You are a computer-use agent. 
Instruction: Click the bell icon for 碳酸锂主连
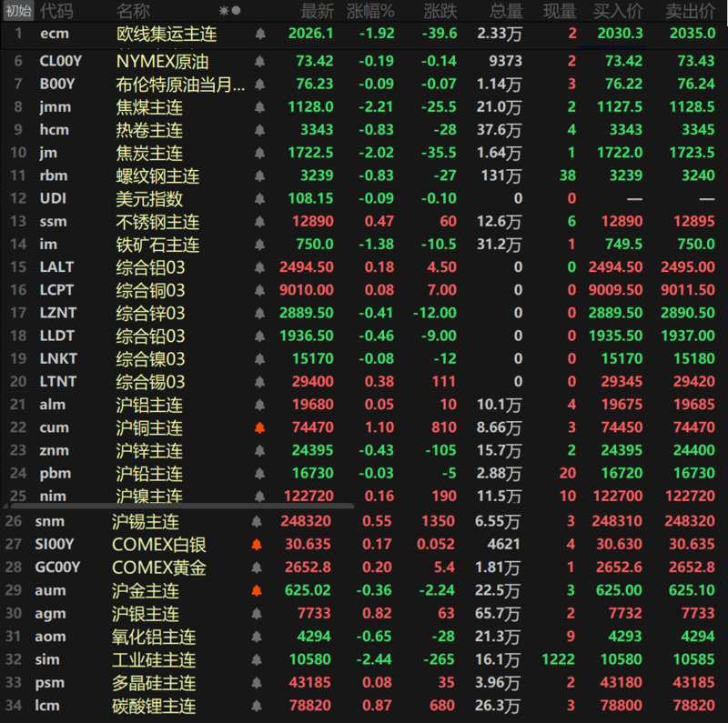point(257,705)
